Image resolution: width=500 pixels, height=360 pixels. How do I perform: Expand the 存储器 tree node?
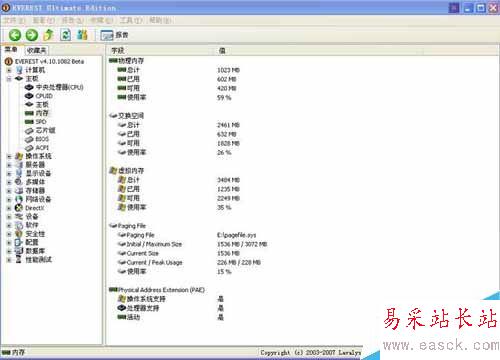[9, 191]
